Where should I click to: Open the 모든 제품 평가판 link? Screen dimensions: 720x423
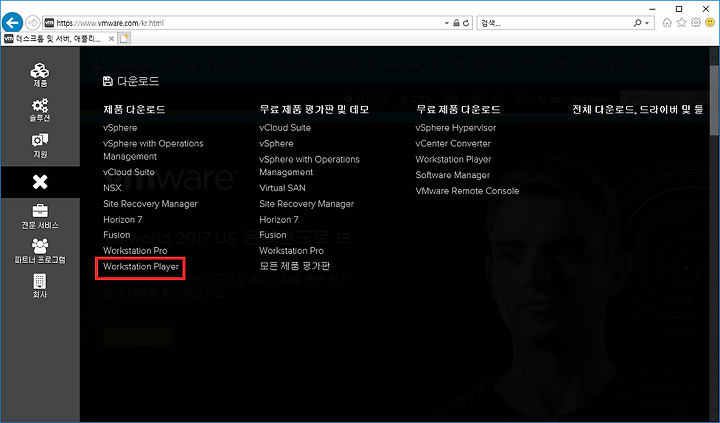pyautogui.click(x=294, y=266)
